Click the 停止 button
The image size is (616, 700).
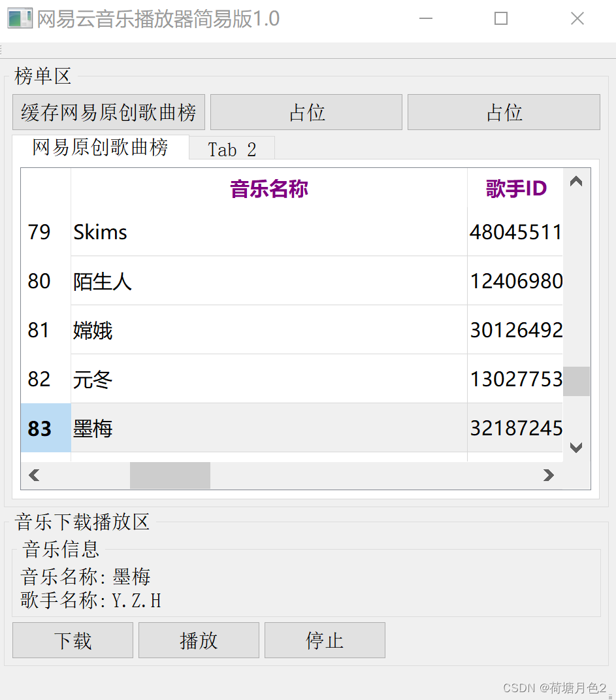[x=325, y=640]
